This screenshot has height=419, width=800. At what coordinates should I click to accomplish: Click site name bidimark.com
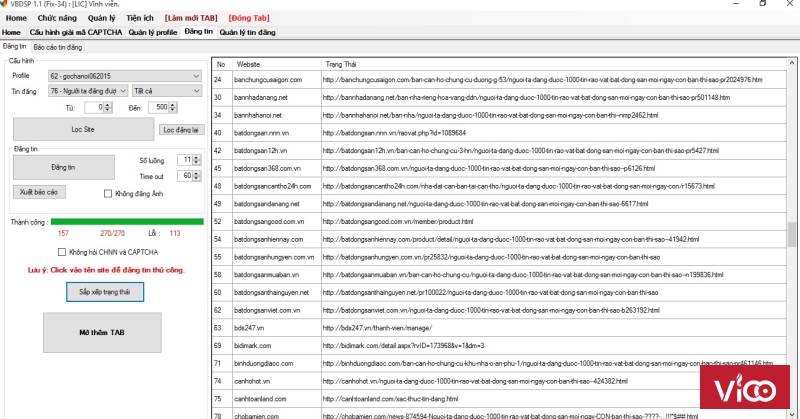click(x=253, y=346)
